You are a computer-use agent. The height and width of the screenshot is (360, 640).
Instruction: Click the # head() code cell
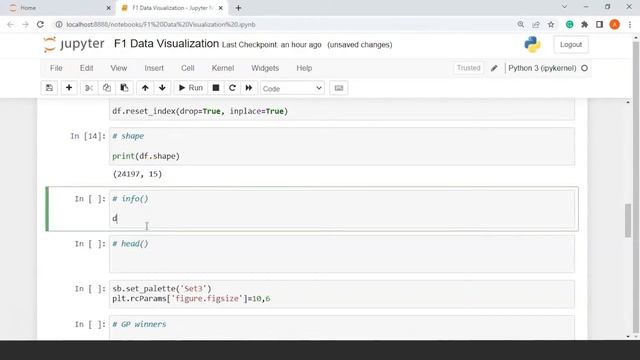[x=342, y=254]
